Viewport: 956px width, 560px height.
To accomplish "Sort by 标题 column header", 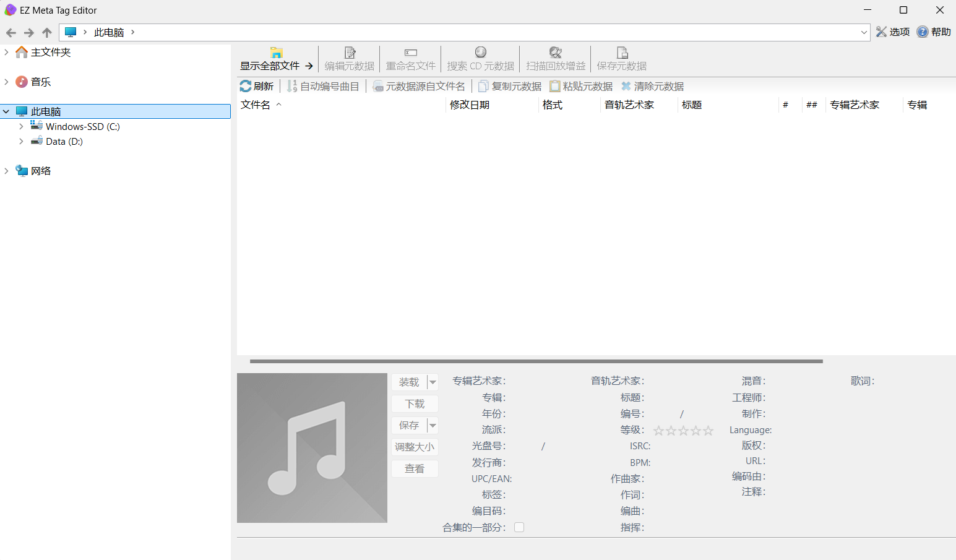I will [728, 105].
